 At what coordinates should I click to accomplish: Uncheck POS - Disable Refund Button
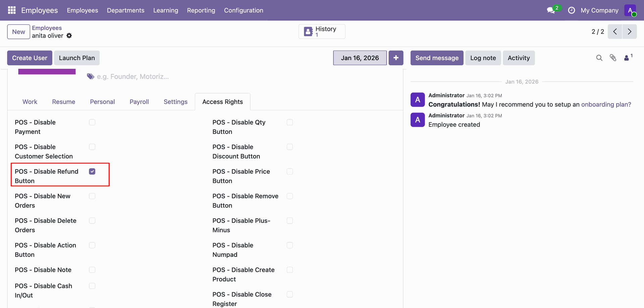click(x=92, y=172)
